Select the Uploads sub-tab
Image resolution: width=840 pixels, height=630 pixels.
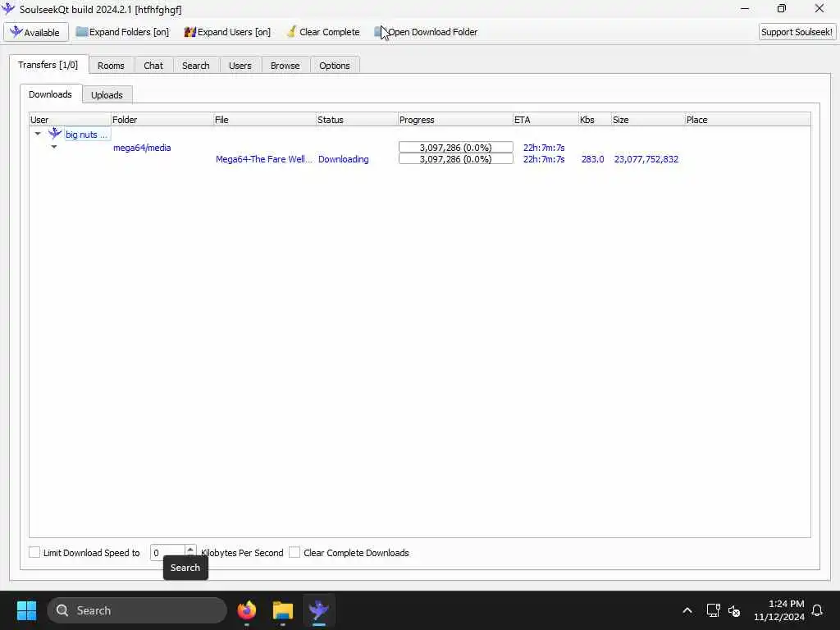click(107, 95)
